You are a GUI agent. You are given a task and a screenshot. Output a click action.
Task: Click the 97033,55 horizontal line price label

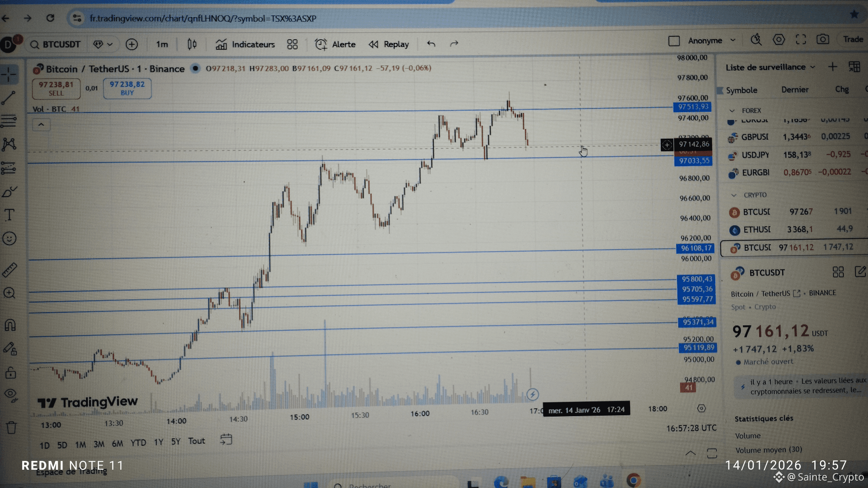[694, 161]
